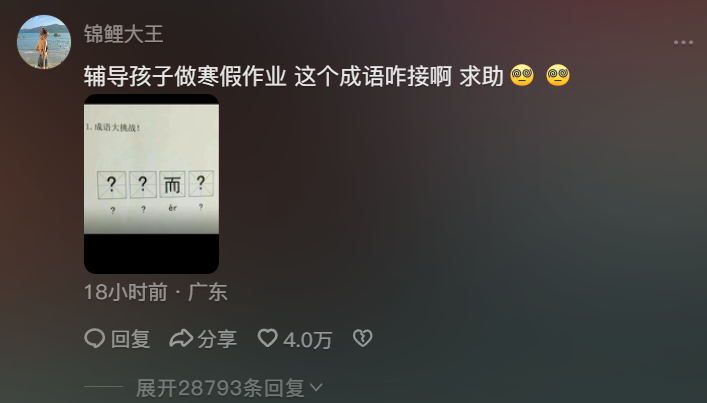Click the chevron beside 展开28793条回复
707x403 pixels.
click(x=317, y=388)
